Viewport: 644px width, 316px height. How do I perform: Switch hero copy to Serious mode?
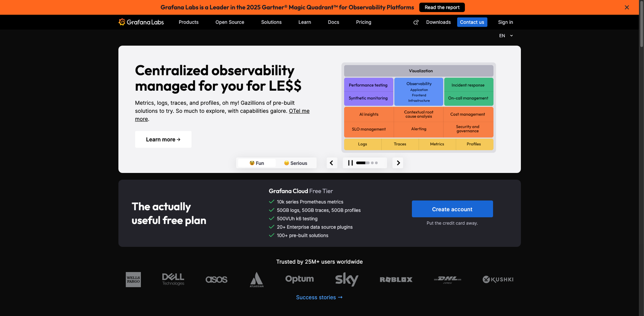click(295, 163)
